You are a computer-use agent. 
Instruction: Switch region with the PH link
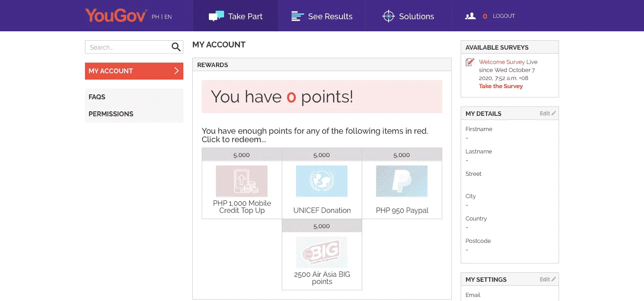[155, 17]
